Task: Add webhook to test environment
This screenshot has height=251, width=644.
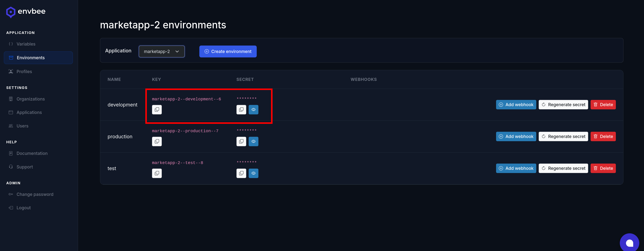Action: click(x=516, y=168)
